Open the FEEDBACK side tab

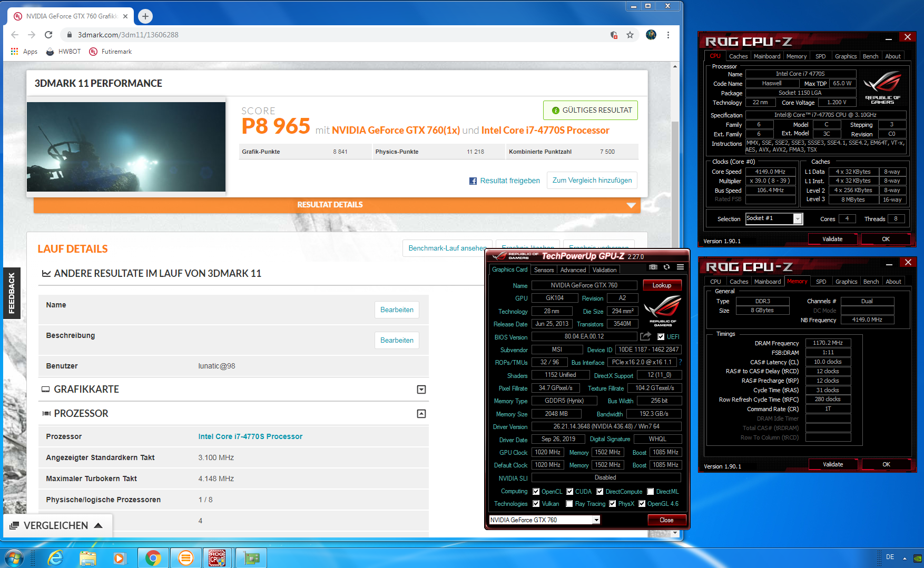(x=12, y=293)
